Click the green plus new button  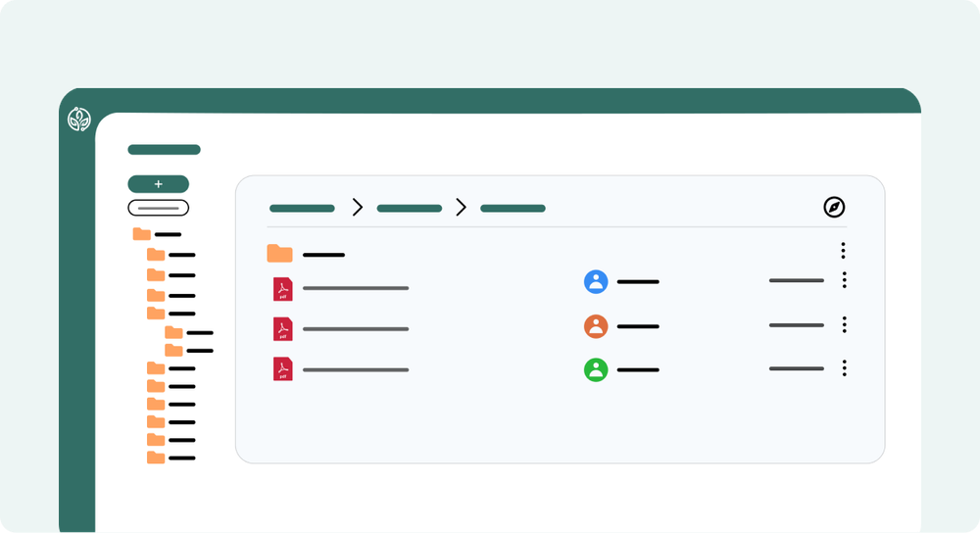(x=158, y=184)
